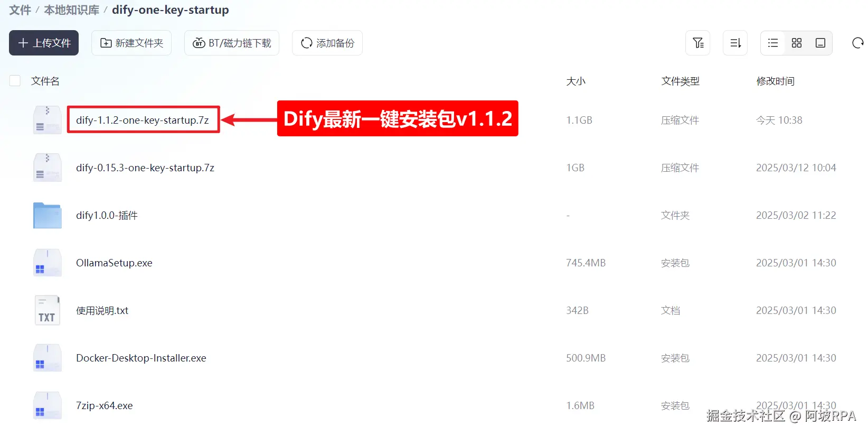The height and width of the screenshot is (435, 868).
Task: Click the refresh icon
Action: click(x=858, y=43)
